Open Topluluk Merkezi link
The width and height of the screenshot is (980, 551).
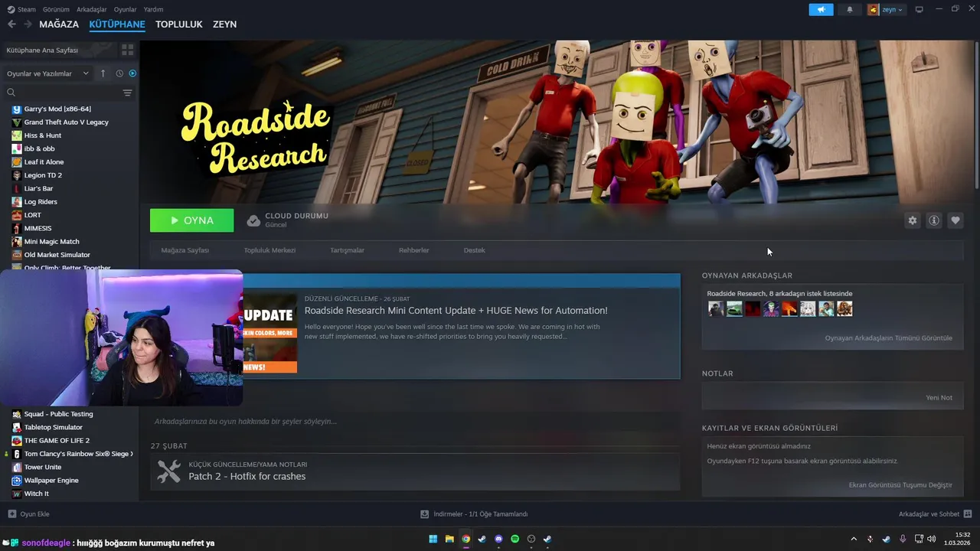(269, 250)
